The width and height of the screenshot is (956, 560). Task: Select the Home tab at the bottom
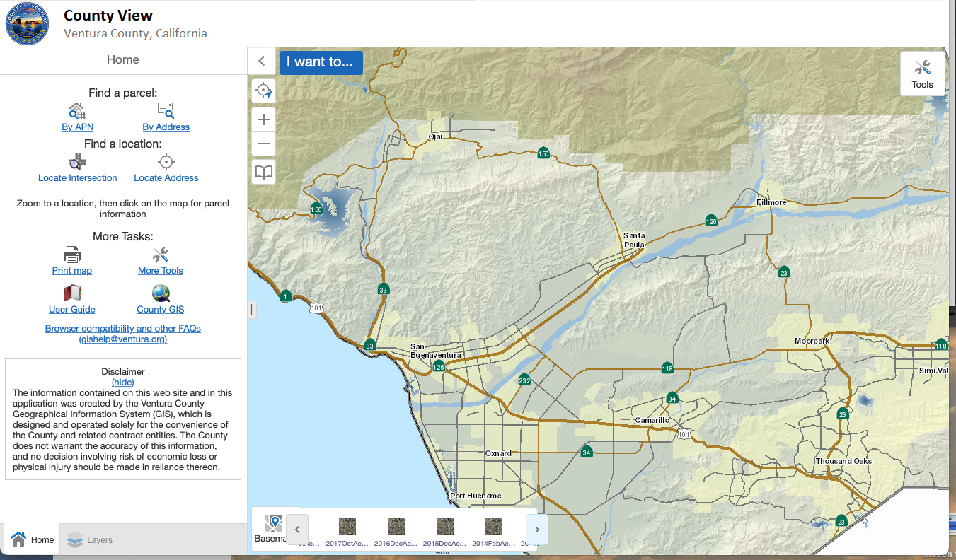coord(33,540)
